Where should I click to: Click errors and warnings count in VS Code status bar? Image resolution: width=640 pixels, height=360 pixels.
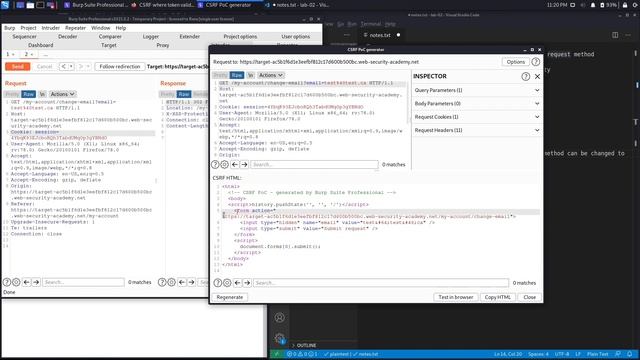(302, 354)
